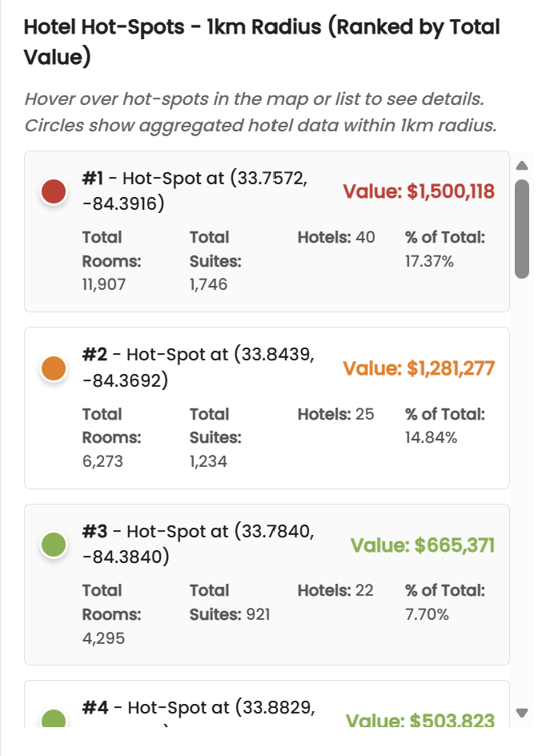Click the orange circle marker for hot-spot #2

click(53, 368)
